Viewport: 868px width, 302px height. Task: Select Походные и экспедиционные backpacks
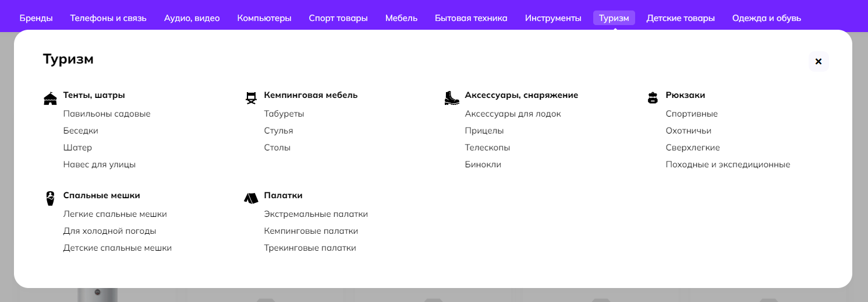728,164
